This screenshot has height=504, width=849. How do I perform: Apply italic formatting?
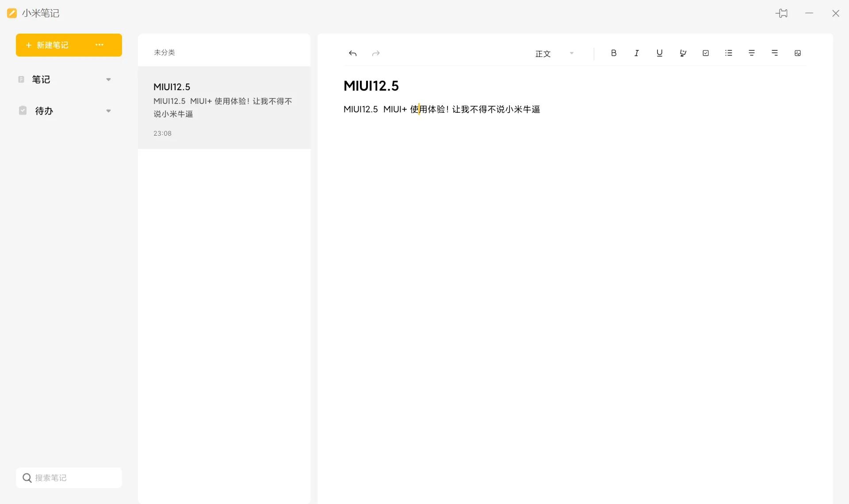tap(636, 53)
